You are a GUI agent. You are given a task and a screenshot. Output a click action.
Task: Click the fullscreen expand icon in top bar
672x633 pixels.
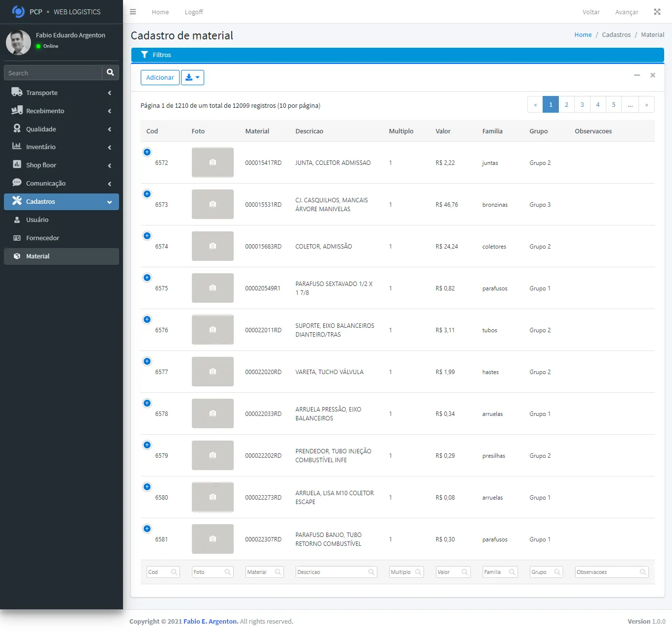coord(657,12)
